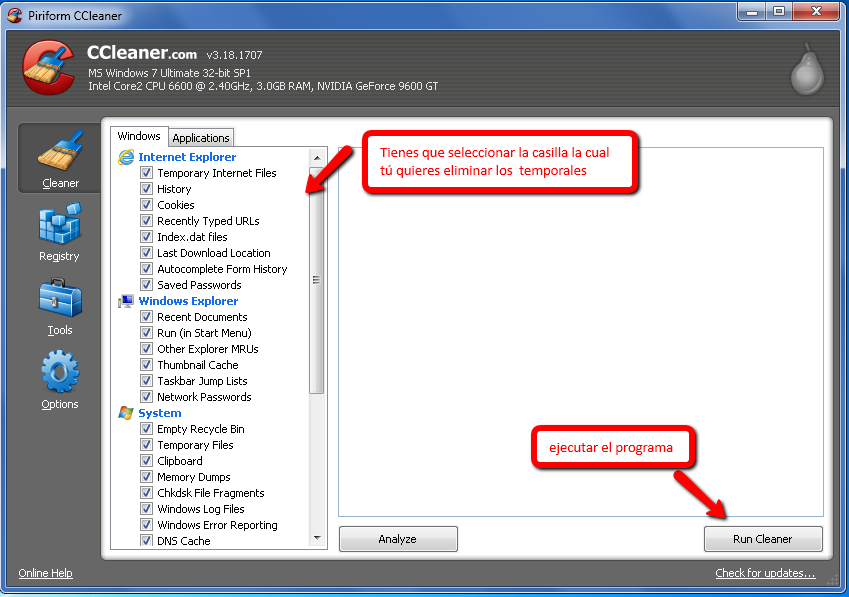Open the Tools toolbox icon
The height and width of the screenshot is (597, 849).
(x=59, y=300)
